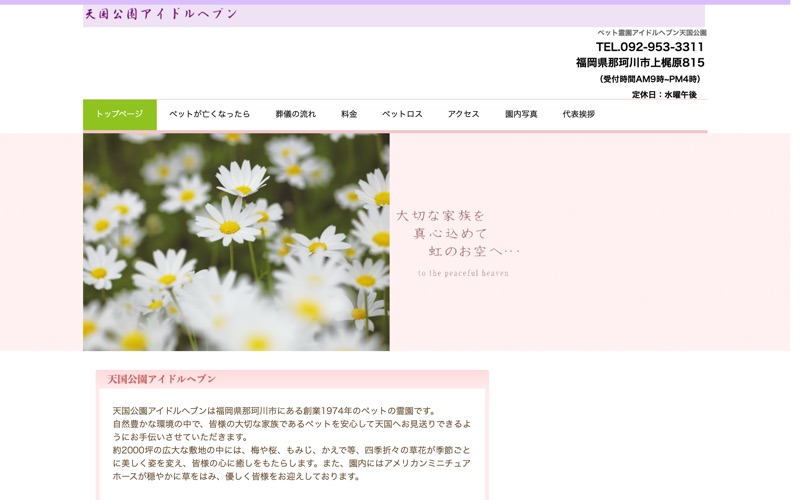800x500 pixels.
Task: Open 代表挨拶 menu item
Action: [579, 114]
